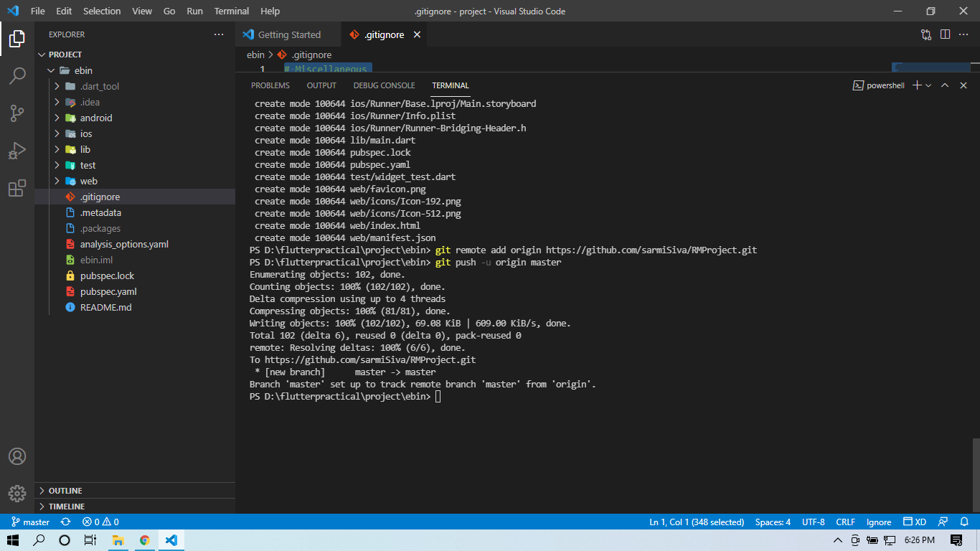980x551 pixels.
Task: Click Open Changes icon in editor toolbar
Action: point(926,34)
